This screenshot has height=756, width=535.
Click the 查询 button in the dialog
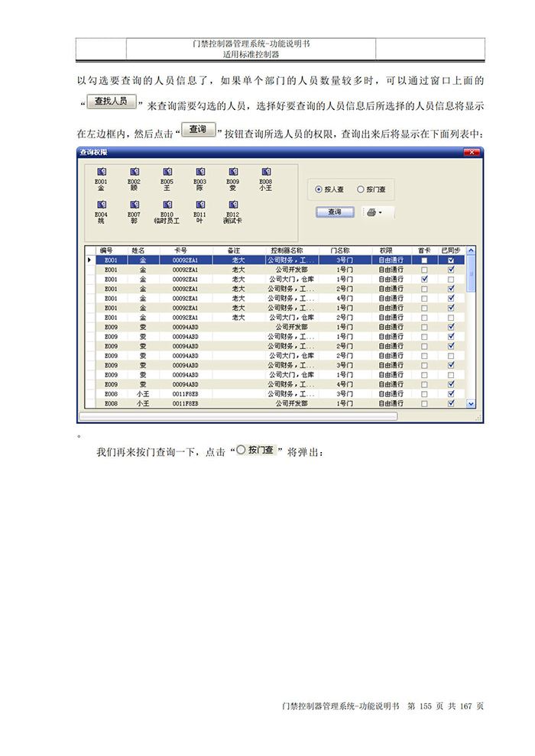(335, 212)
